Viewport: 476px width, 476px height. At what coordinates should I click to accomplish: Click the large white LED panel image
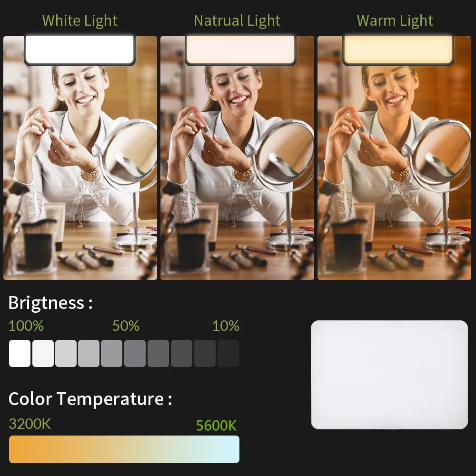pos(389,375)
